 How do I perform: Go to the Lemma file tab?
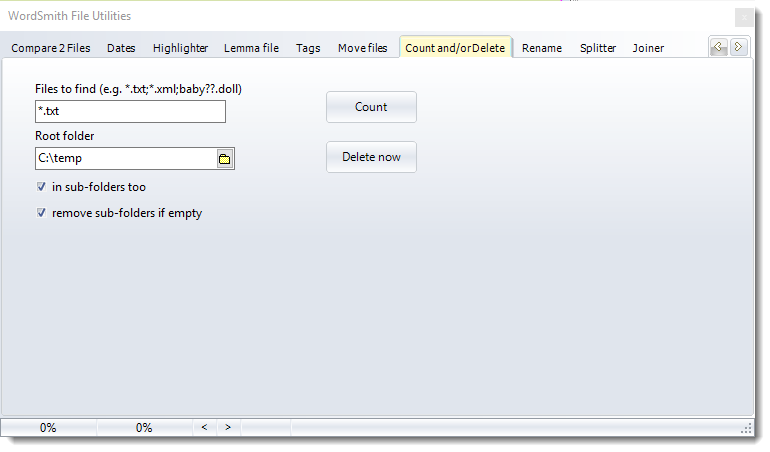[x=251, y=48]
